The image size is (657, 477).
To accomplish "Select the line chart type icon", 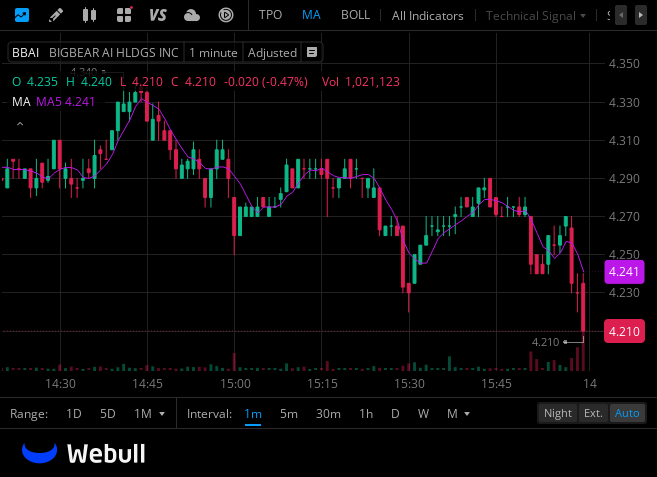I will [22, 15].
